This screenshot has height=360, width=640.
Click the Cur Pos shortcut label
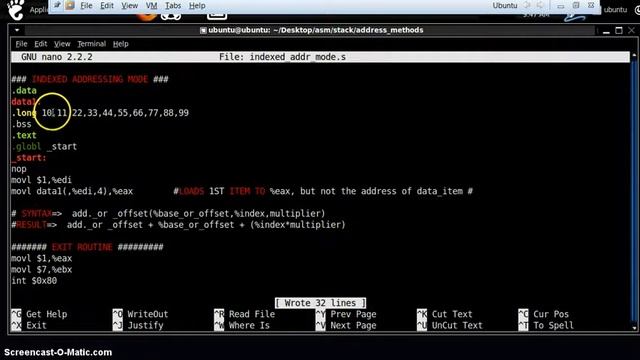[x=551, y=314]
